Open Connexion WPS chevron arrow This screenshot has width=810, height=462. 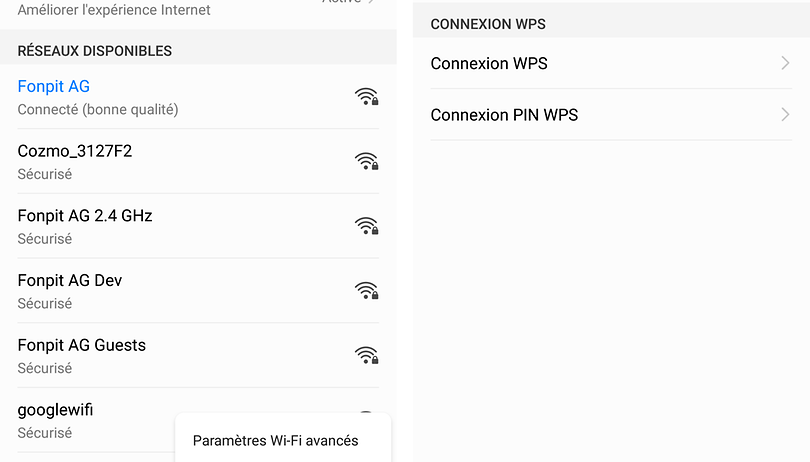(785, 63)
